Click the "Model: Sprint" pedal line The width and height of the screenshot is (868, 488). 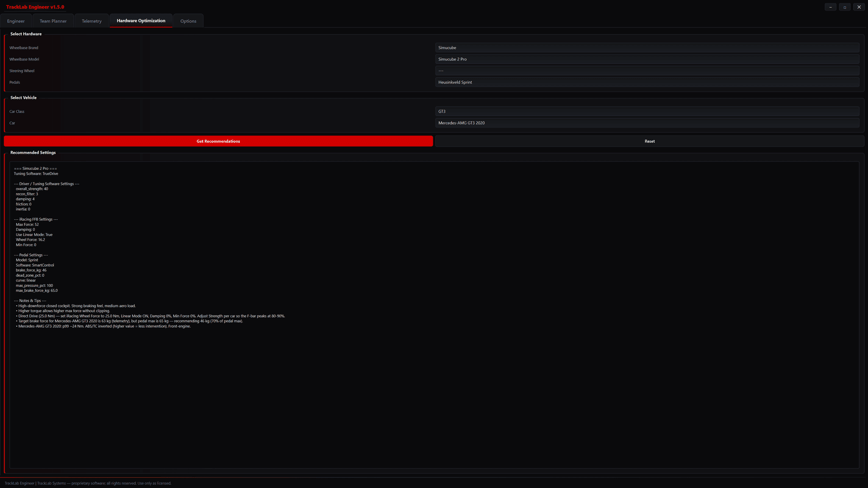click(27, 260)
